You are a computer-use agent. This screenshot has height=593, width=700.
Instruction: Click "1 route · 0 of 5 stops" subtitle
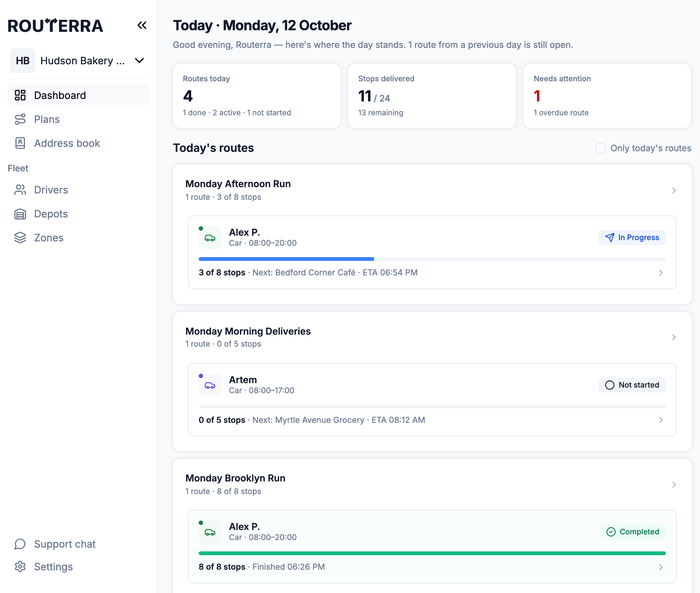click(223, 344)
